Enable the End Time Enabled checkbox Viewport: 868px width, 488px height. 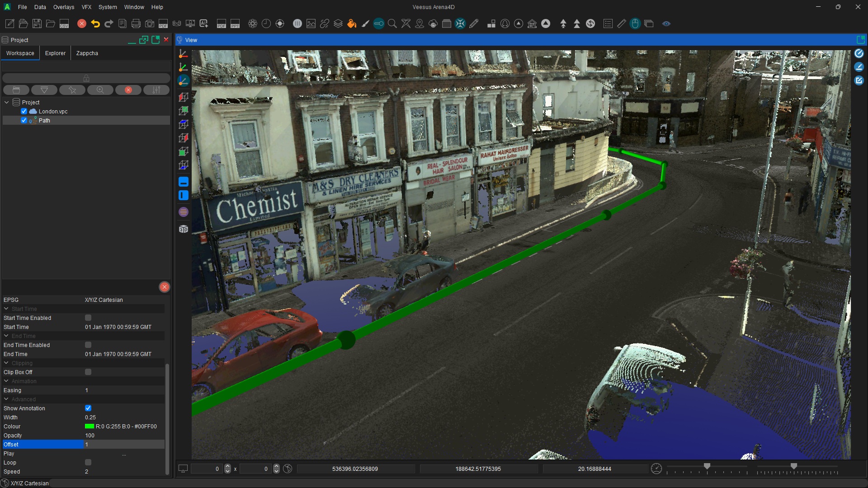tap(88, 345)
